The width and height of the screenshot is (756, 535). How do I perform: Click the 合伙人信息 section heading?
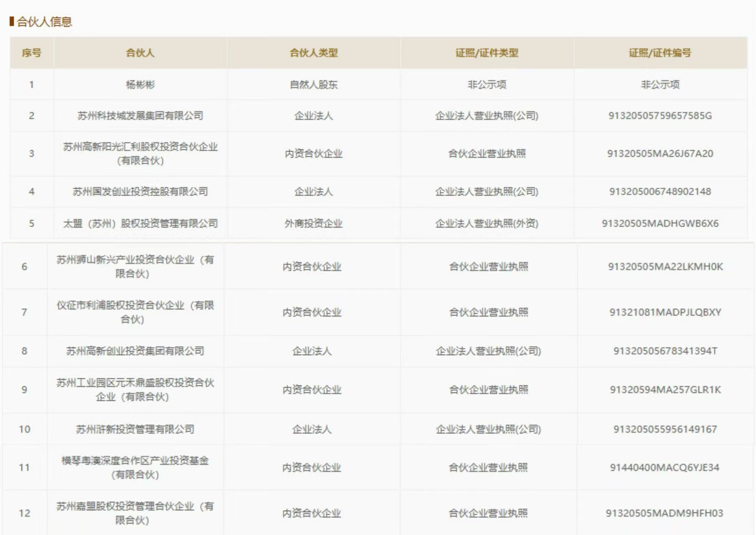[x=44, y=22]
